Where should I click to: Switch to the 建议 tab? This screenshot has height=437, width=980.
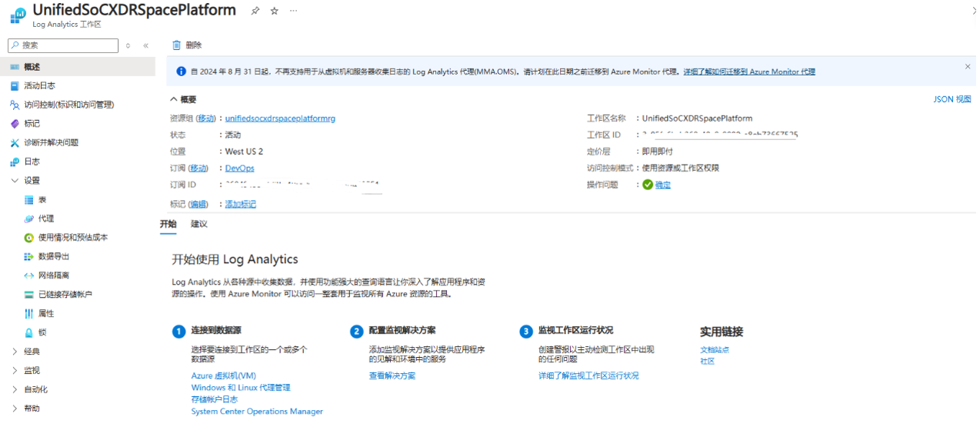(199, 224)
